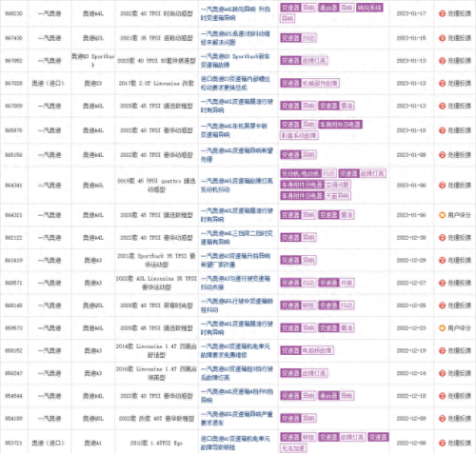Image resolution: width=476 pixels, height=454 pixels.
Task: Open the 奥迪Q3 Sportback新车变速箱故障 link
Action: point(235,61)
